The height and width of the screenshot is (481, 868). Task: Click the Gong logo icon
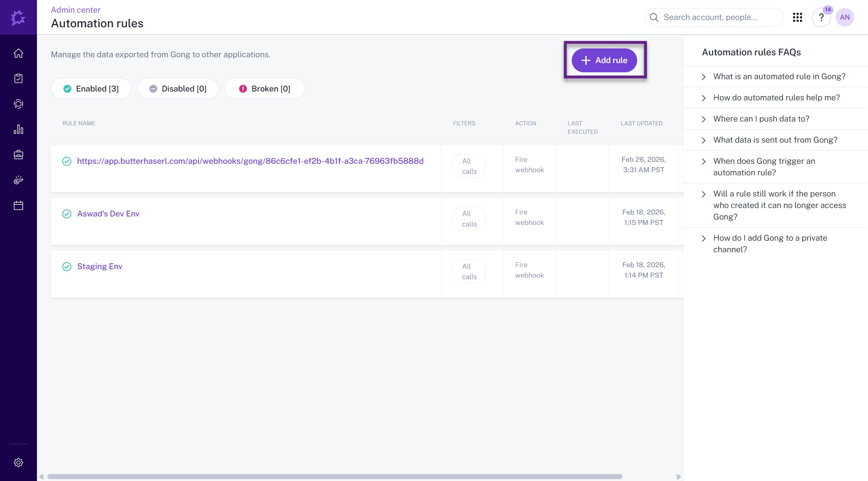(x=18, y=18)
